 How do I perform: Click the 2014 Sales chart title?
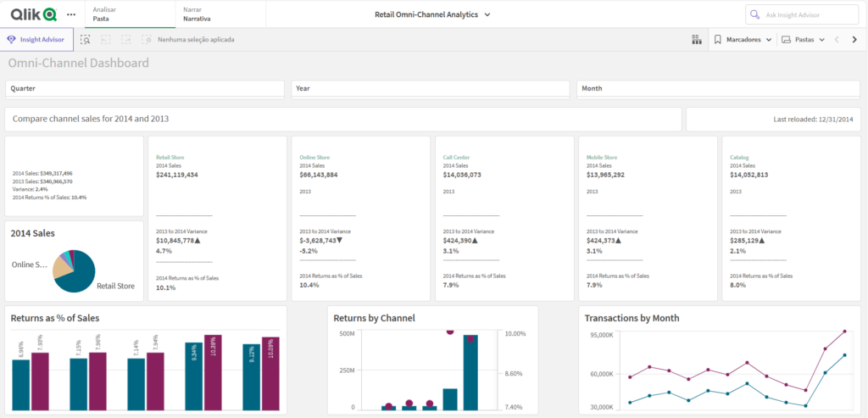(33, 234)
